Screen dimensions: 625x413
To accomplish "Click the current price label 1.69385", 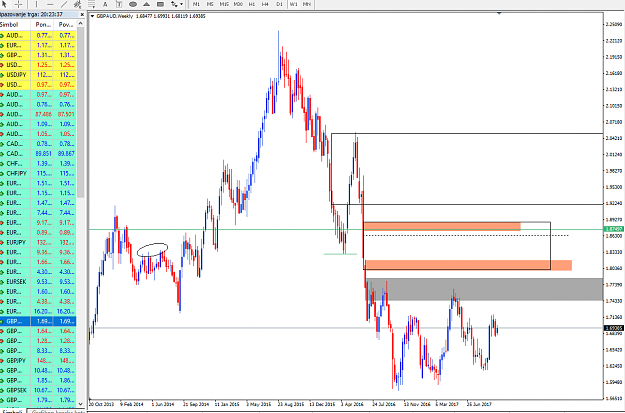I will pyautogui.click(x=614, y=328).
